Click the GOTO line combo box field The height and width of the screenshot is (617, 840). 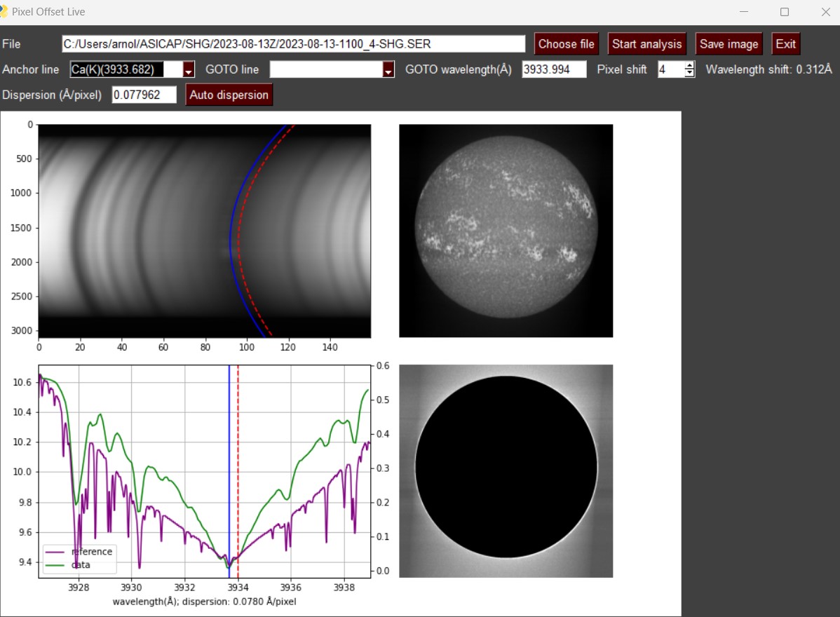[326, 69]
